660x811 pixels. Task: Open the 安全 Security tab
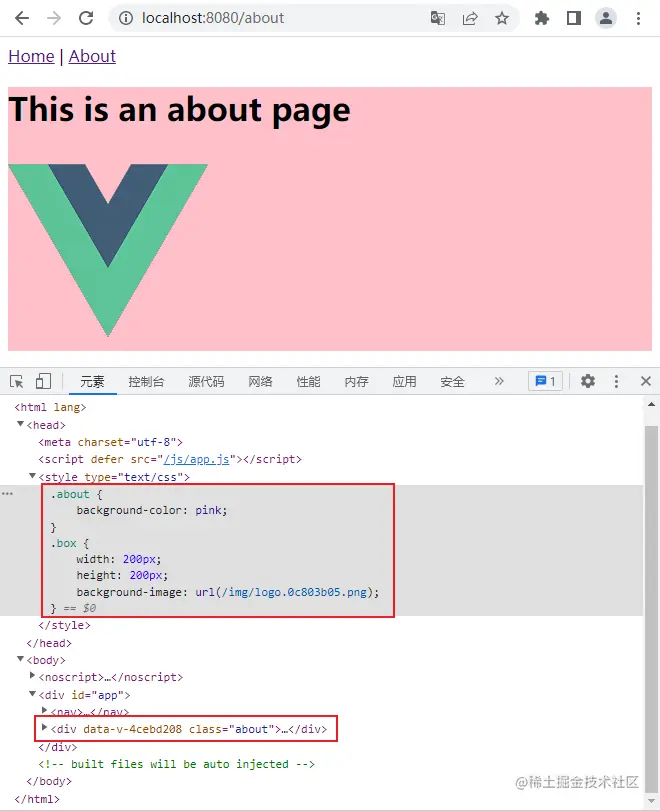pos(453,382)
